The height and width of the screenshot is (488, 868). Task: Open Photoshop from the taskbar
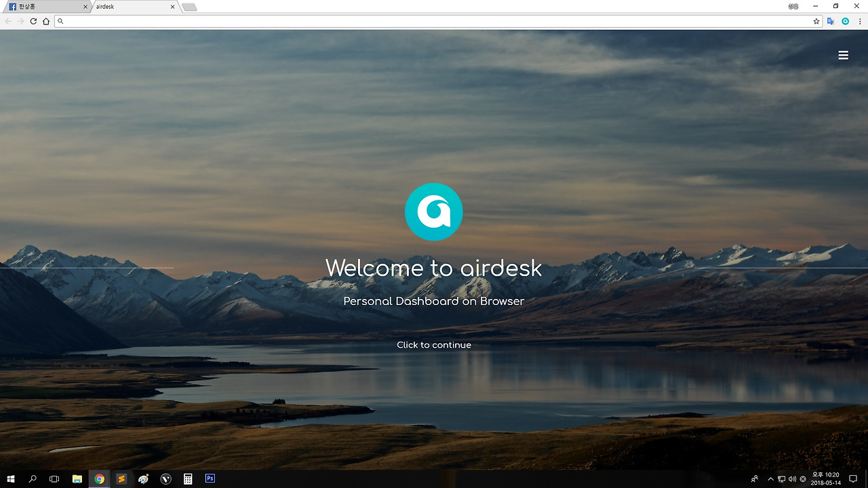coord(210,479)
